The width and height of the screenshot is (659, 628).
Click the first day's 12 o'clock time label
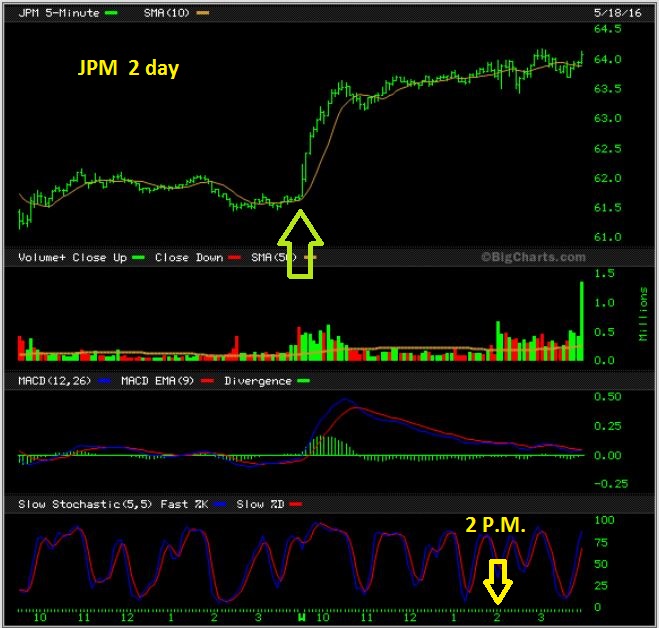click(127, 617)
